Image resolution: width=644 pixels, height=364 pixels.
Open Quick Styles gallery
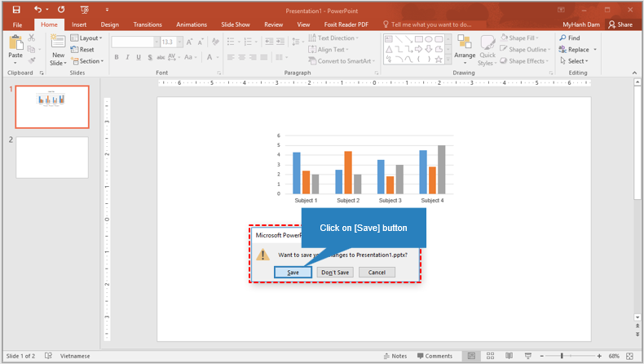[x=487, y=51]
